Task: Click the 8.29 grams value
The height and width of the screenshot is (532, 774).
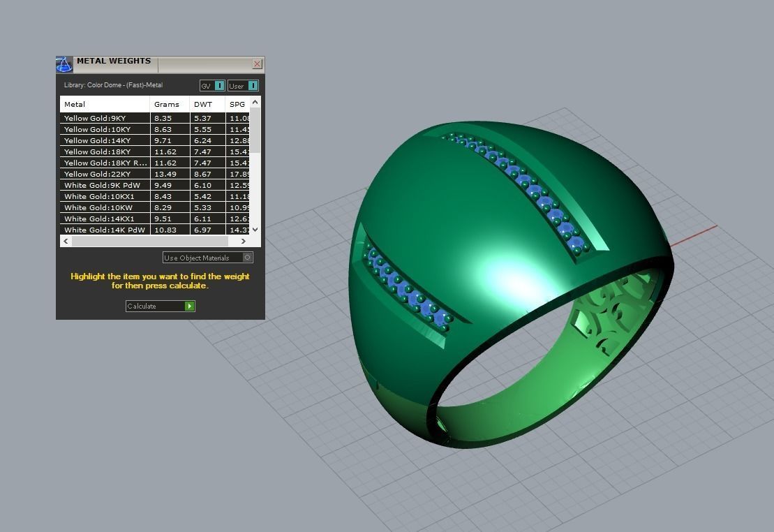Action: pos(163,207)
